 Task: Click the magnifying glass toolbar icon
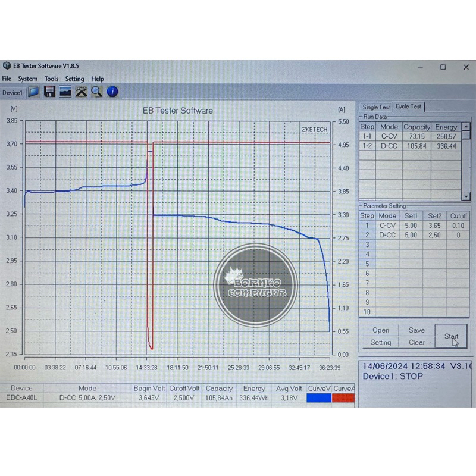tap(96, 92)
